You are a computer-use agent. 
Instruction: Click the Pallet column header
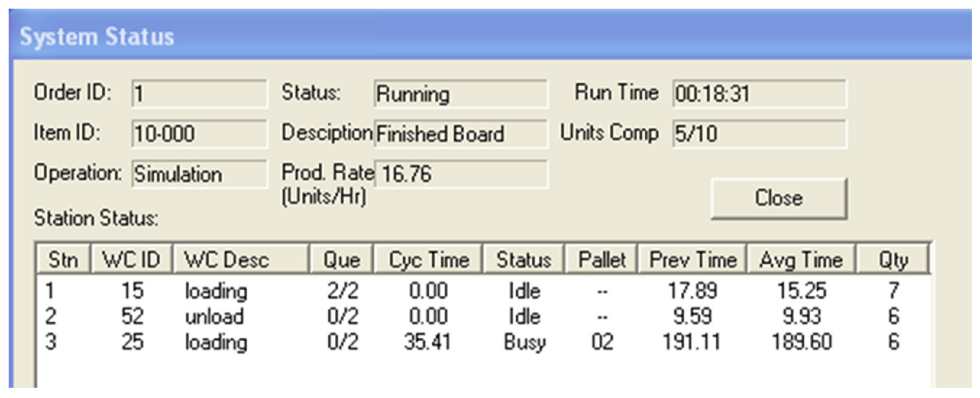[x=601, y=260]
